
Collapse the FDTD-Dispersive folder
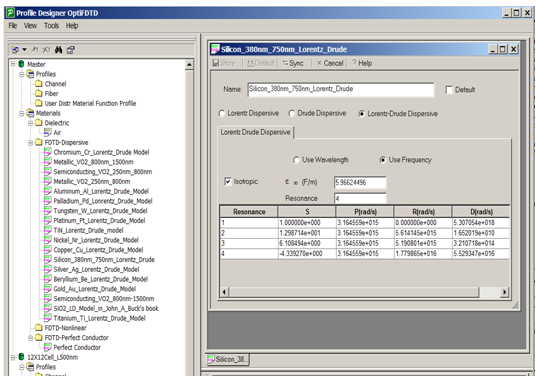coord(30,142)
